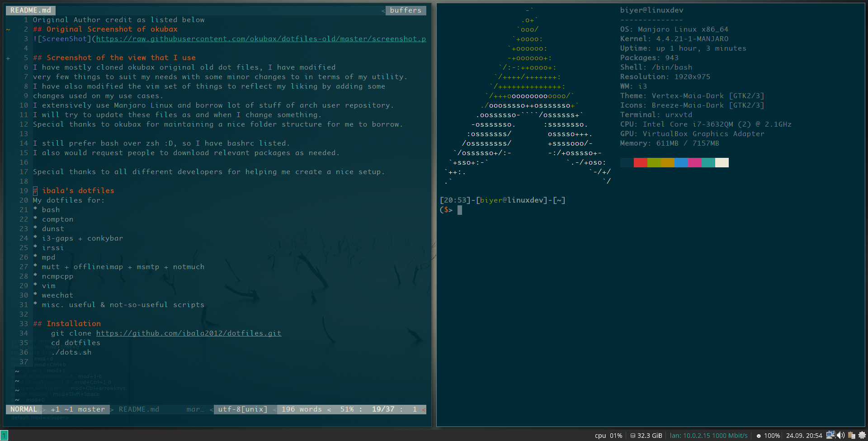Click the cpu 01% status entry
Image resolution: width=868 pixels, height=441 pixels.
click(x=609, y=436)
